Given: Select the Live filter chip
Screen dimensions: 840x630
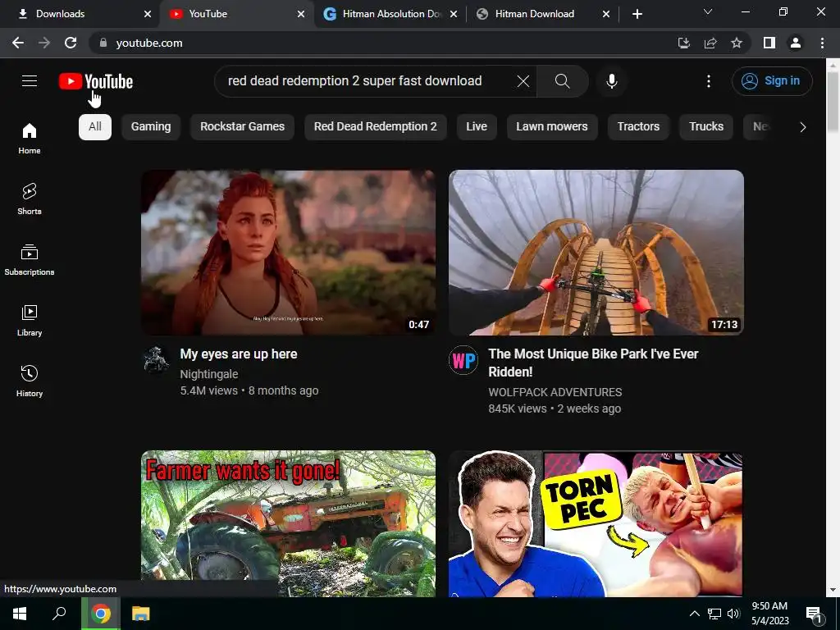Looking at the screenshot, I should click(x=477, y=127).
